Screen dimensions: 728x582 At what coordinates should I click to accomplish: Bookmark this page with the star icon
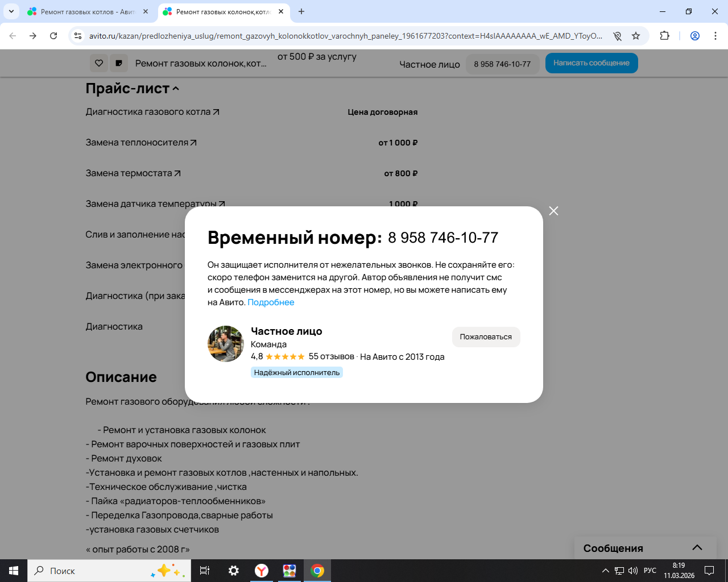[636, 36]
